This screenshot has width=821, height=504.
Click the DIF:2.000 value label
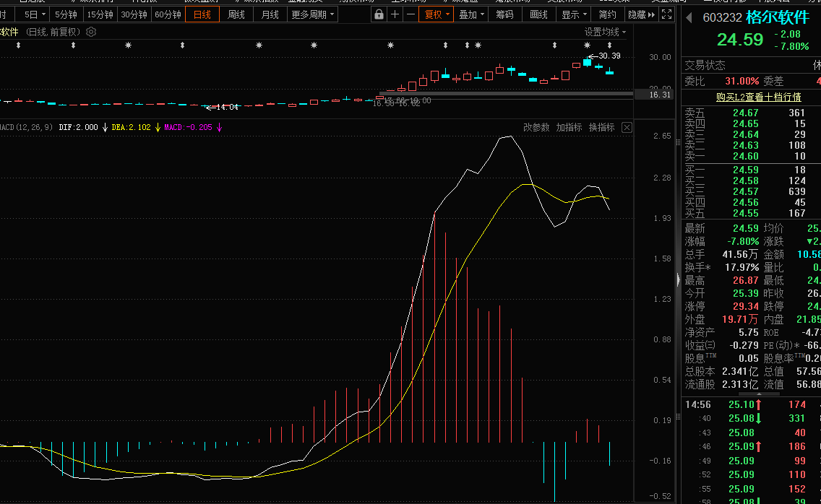79,127
